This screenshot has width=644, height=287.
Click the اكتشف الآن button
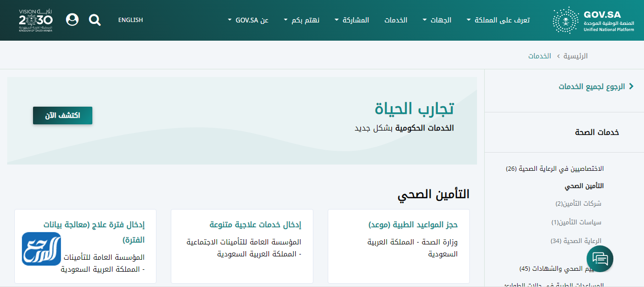pos(62,115)
